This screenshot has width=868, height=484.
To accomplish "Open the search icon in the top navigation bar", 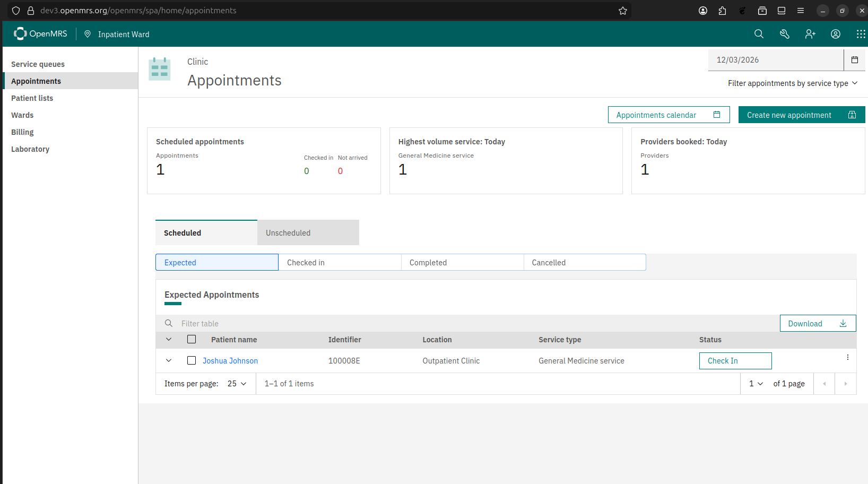I will (x=759, y=34).
